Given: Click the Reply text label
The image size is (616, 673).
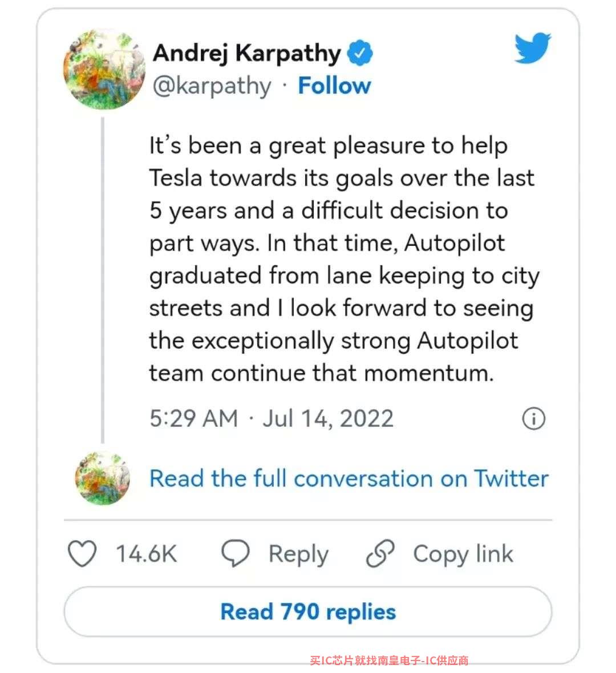Looking at the screenshot, I should [298, 554].
